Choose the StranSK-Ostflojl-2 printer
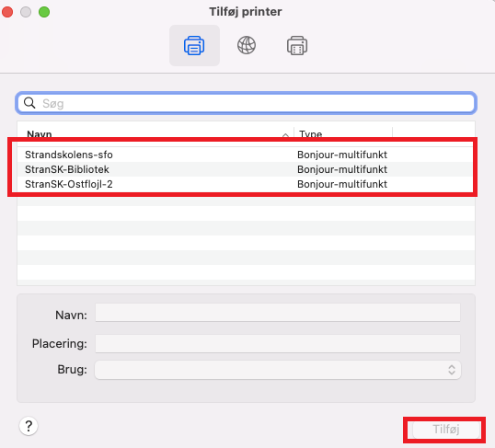The image size is (495, 448). (x=247, y=184)
